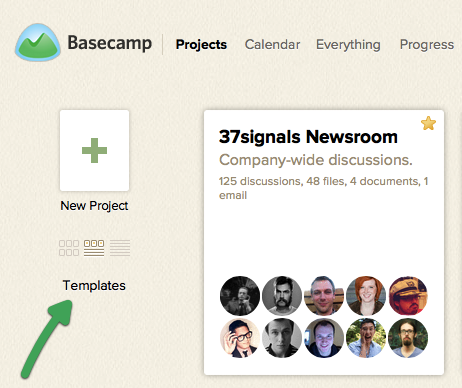Open the Everything tab
This screenshot has width=462, height=388.
click(348, 45)
